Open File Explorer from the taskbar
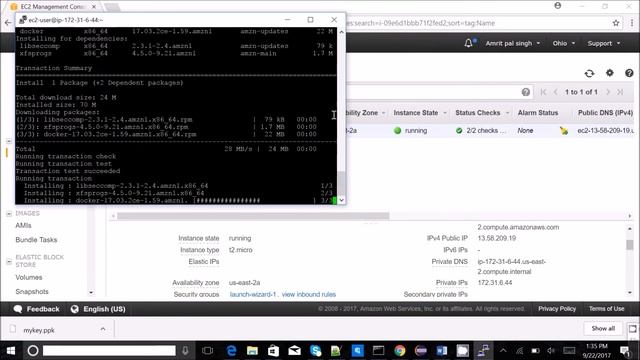 click(252, 351)
